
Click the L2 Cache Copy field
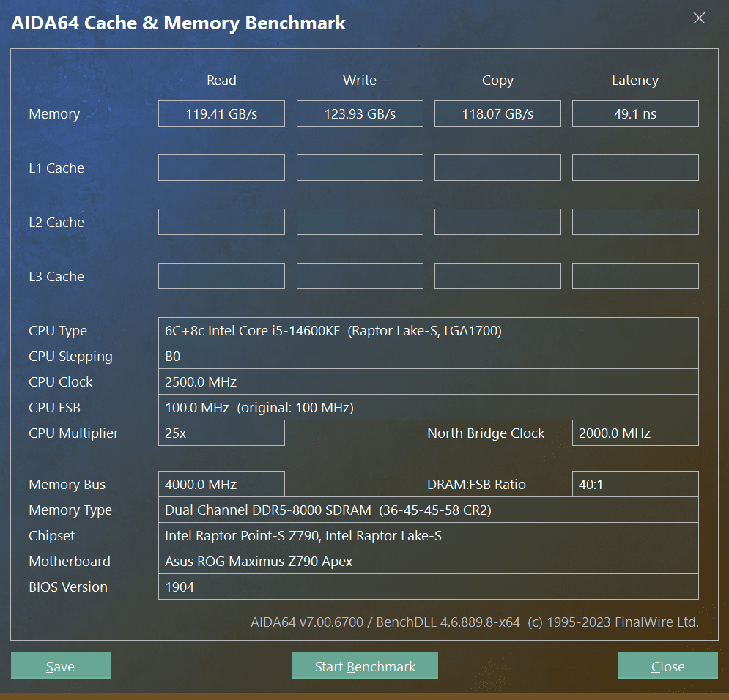(497, 222)
